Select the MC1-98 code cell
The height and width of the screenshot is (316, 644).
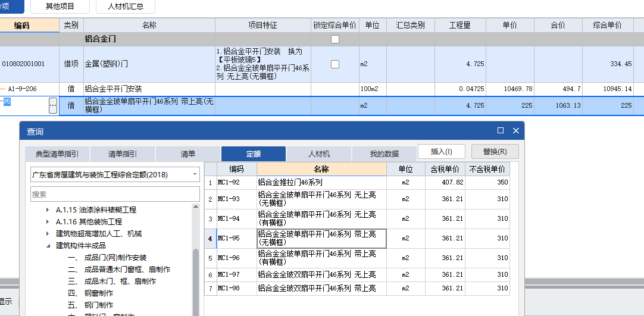point(236,289)
